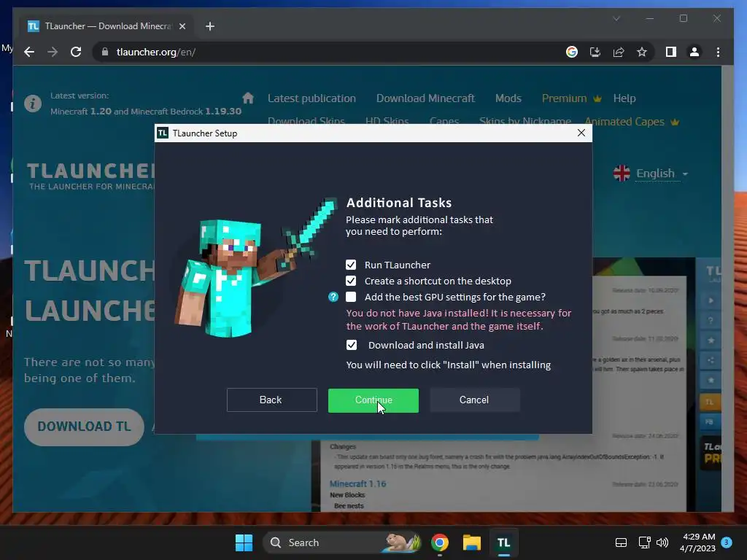This screenshot has width=747, height=560.
Task: Close the TLauncher browser tab
Action: [x=182, y=26]
